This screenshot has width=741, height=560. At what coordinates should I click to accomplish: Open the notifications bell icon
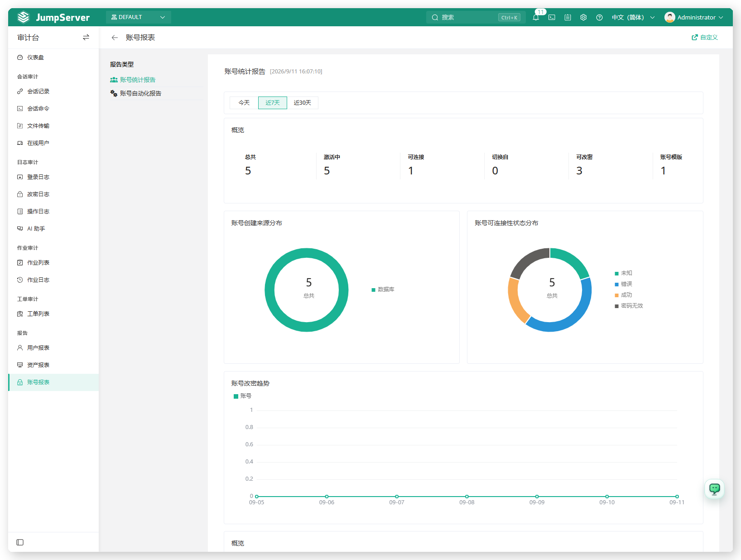[536, 18]
